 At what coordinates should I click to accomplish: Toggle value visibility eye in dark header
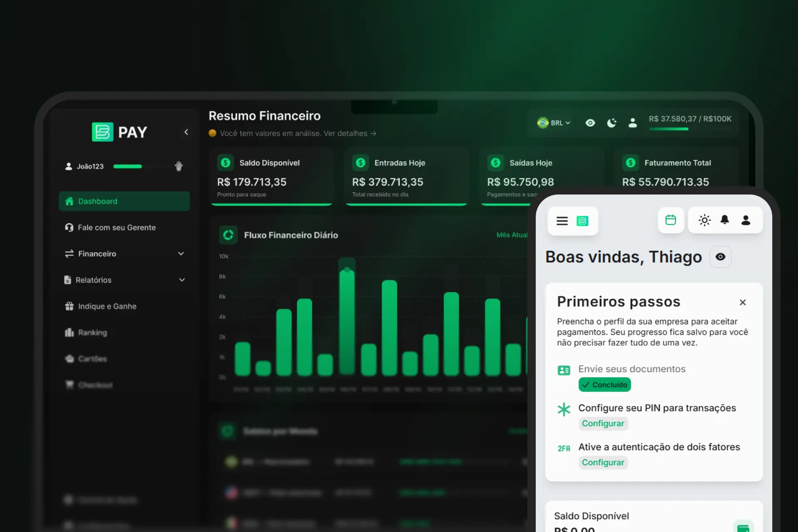pos(590,123)
